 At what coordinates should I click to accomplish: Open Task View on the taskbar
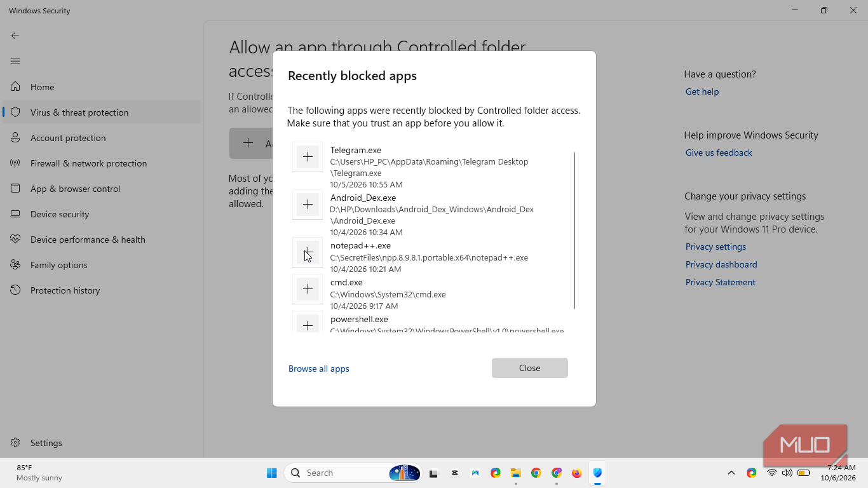(433, 473)
